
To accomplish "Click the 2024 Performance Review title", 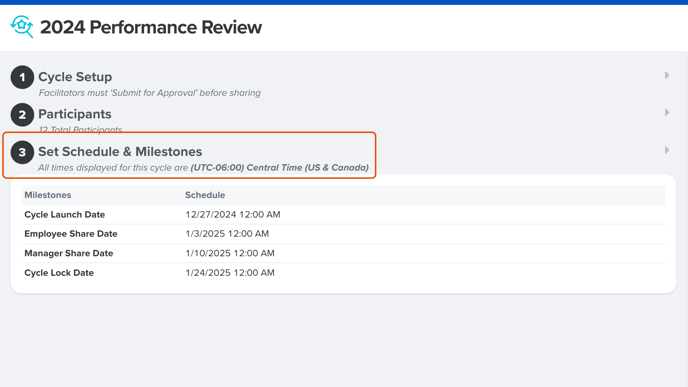I will pyautogui.click(x=151, y=27).
